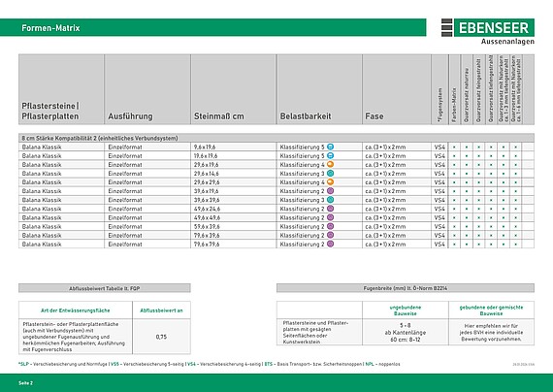Click the purple class 2 icon in row 39,6x19,6
Image resolution: width=553 pixels, height=392 pixels.
[x=330, y=191]
